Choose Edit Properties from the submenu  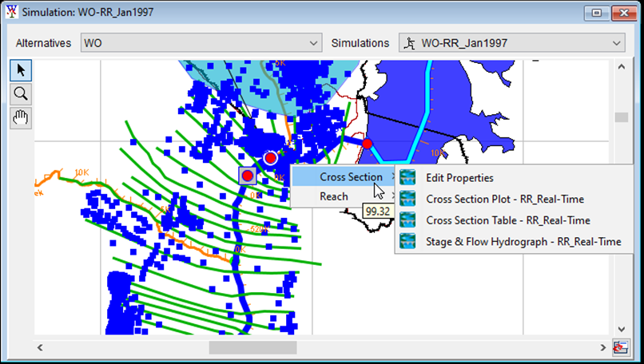click(x=459, y=178)
